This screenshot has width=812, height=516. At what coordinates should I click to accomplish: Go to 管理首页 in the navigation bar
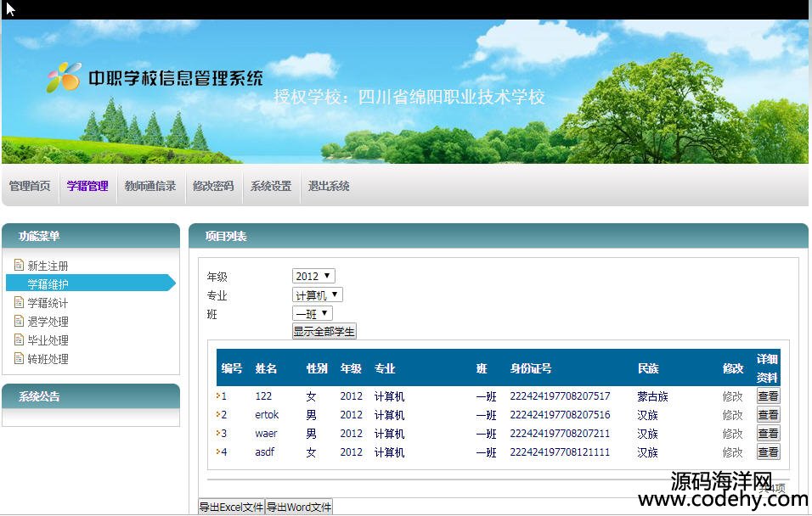(x=30, y=186)
